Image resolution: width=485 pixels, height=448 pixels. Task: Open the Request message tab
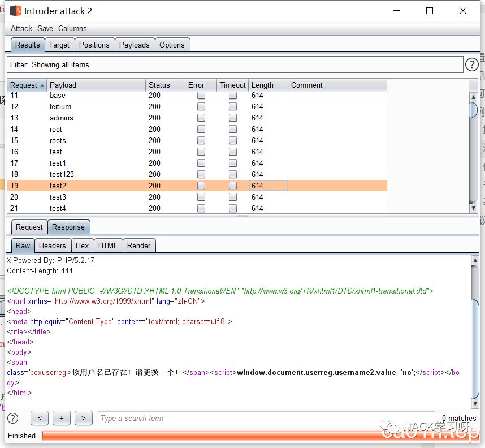[29, 227]
